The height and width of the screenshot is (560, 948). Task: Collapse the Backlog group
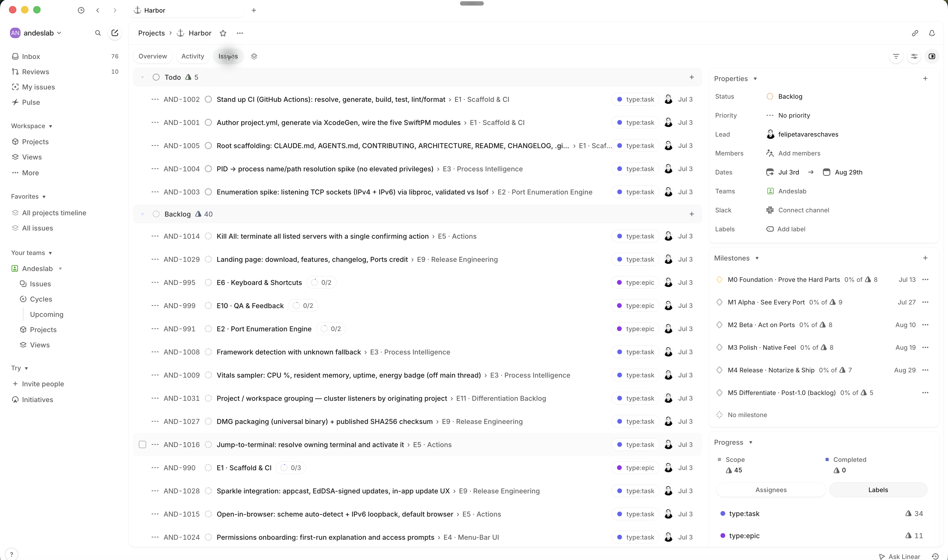142,214
